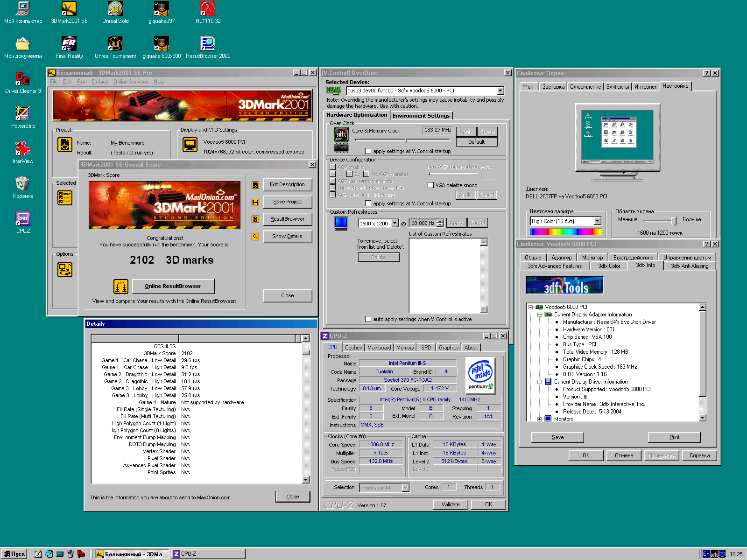Adjust Область экрана resolution slider

coord(673,221)
